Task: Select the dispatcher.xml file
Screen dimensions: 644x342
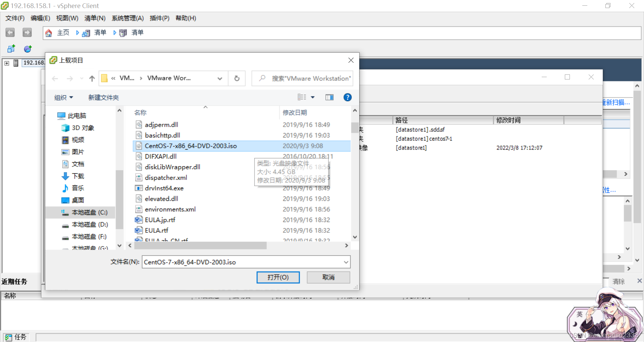Action: coord(166,178)
